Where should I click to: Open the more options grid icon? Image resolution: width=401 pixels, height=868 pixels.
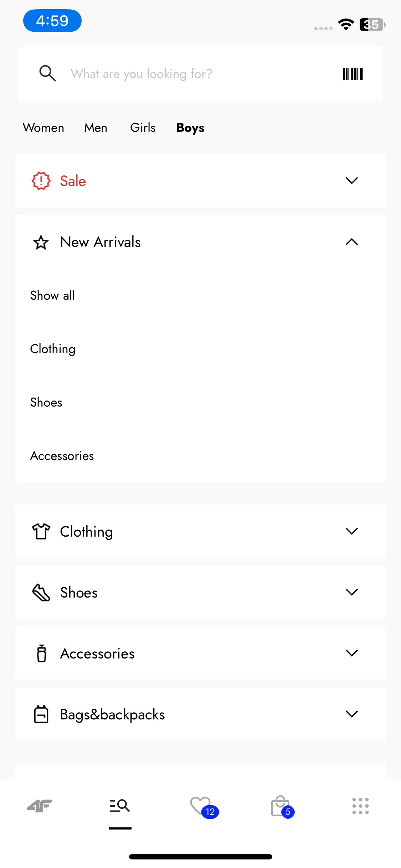(x=360, y=806)
